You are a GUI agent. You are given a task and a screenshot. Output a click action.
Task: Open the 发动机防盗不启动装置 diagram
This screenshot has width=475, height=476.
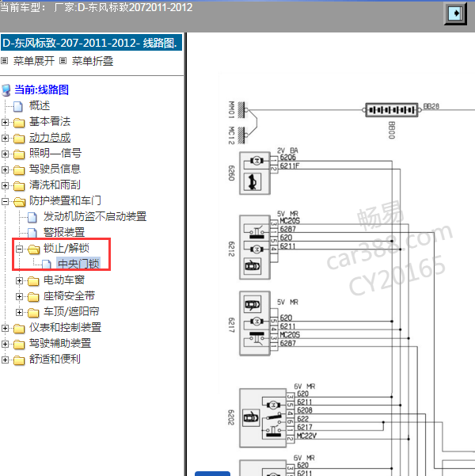coord(94,217)
